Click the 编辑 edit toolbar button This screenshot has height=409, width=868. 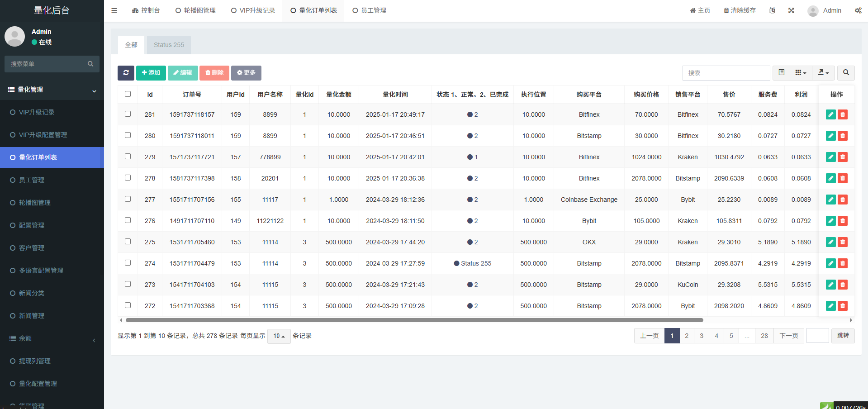[183, 73]
